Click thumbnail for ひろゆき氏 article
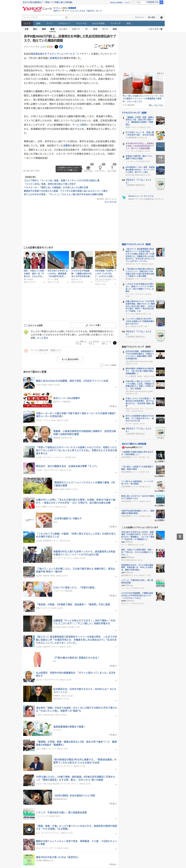This screenshot has height=868, width=186. coord(82,260)
